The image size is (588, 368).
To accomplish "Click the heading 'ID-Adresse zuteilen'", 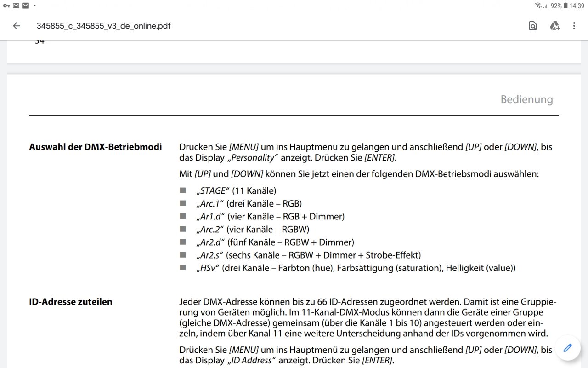I will [x=71, y=302].
